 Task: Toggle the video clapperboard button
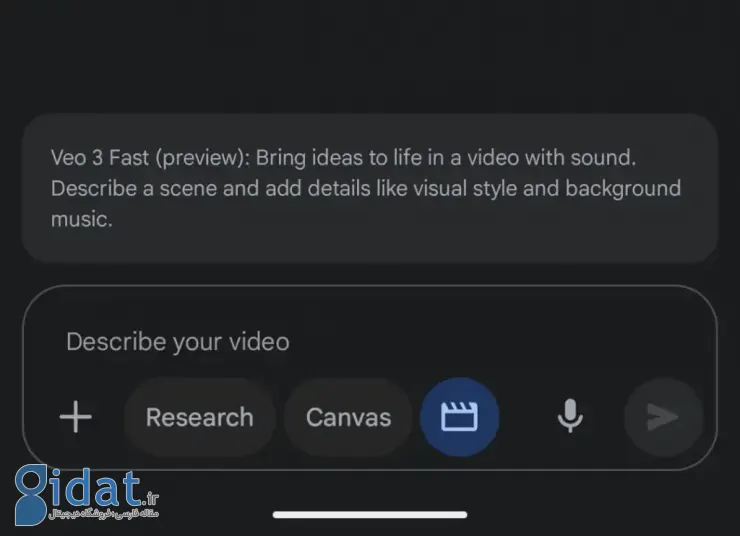click(459, 417)
